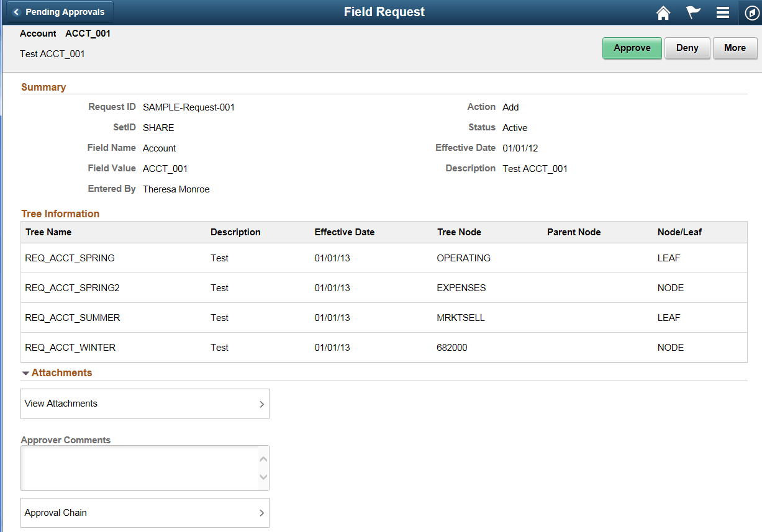
Task: Click the SHARE SetID value
Action: coord(158,128)
